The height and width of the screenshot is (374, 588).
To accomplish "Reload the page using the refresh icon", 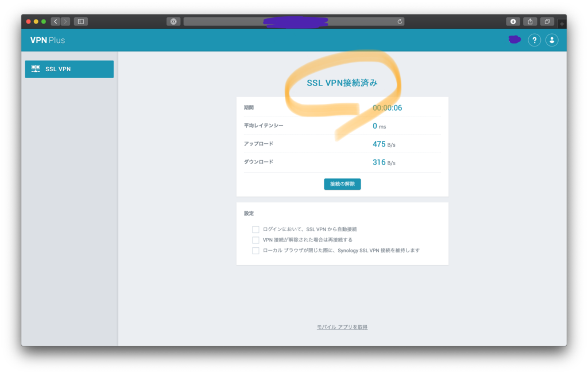I will tap(400, 22).
